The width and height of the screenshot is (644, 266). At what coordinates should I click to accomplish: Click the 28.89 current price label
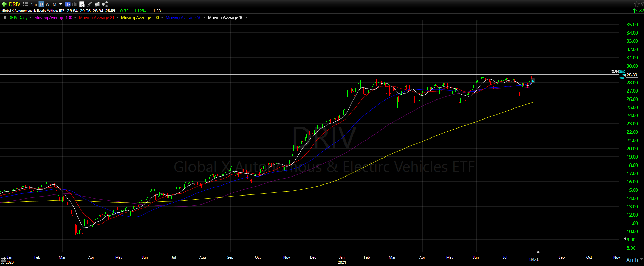tap(632, 75)
